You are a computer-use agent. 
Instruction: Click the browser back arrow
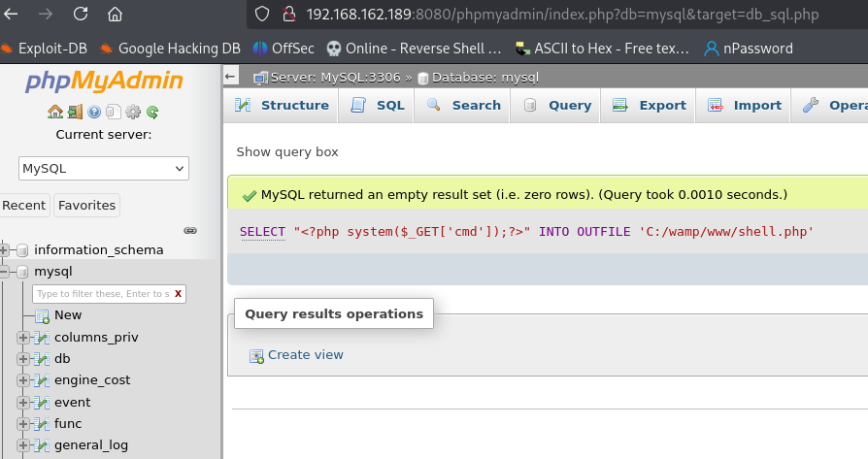tap(11, 14)
